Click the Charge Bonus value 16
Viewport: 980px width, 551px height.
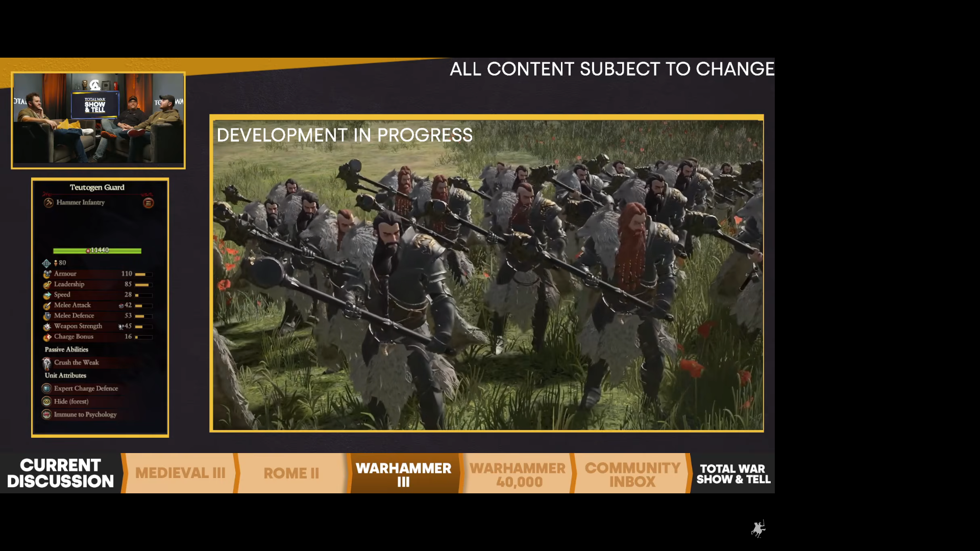(128, 337)
